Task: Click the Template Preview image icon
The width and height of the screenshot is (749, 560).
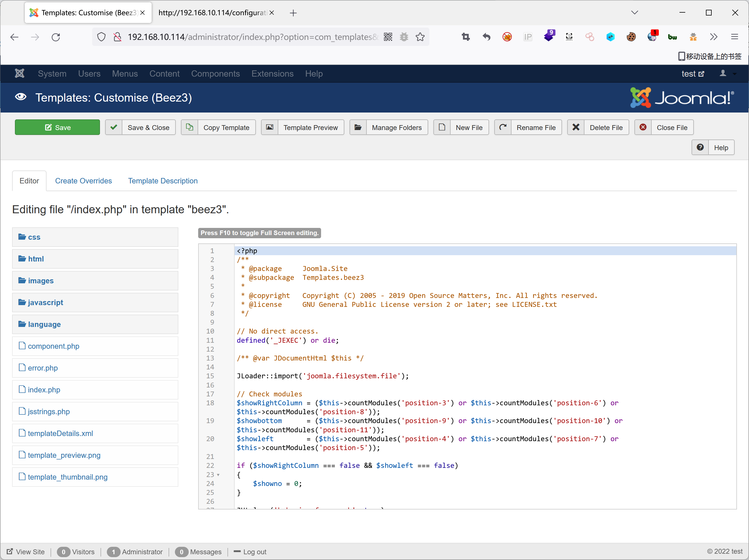Action: pos(270,127)
